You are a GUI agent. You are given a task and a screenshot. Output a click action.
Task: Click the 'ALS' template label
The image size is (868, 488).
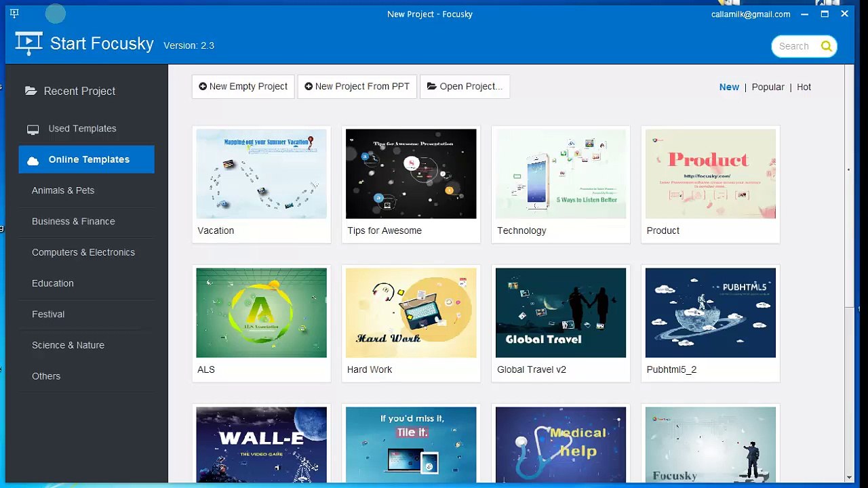pyautogui.click(x=206, y=369)
